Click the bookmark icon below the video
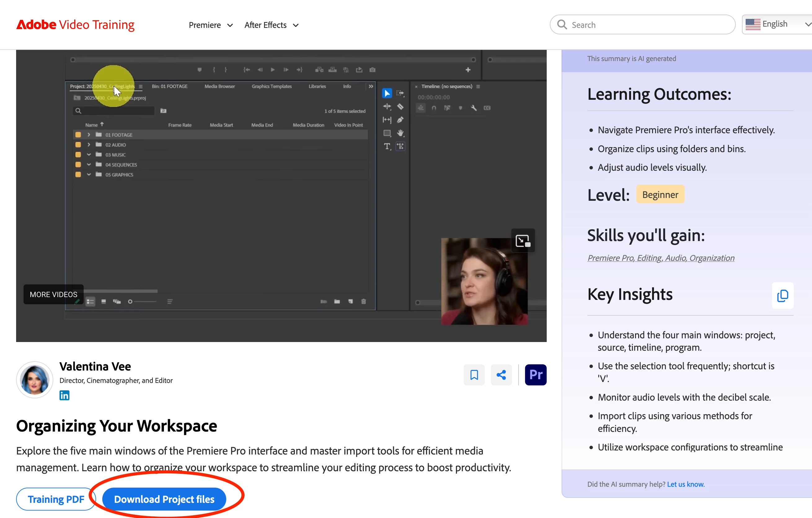Viewport: 812px width, 518px height. pyautogui.click(x=474, y=375)
